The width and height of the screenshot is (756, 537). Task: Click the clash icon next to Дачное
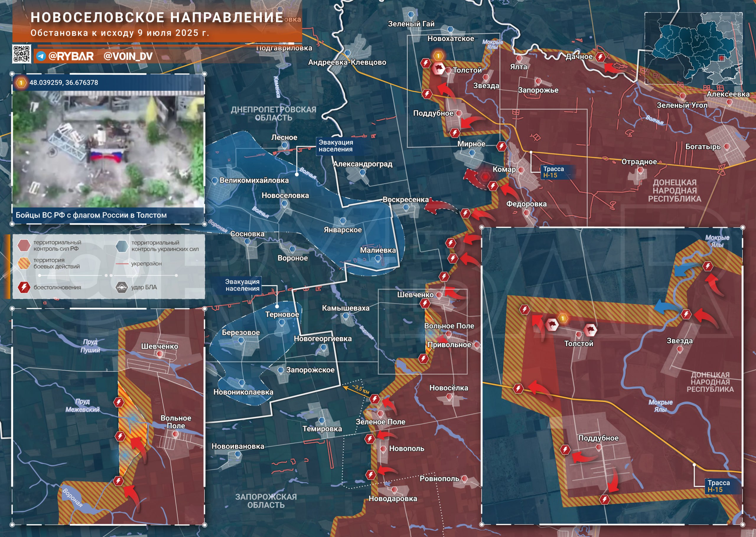tap(600, 57)
